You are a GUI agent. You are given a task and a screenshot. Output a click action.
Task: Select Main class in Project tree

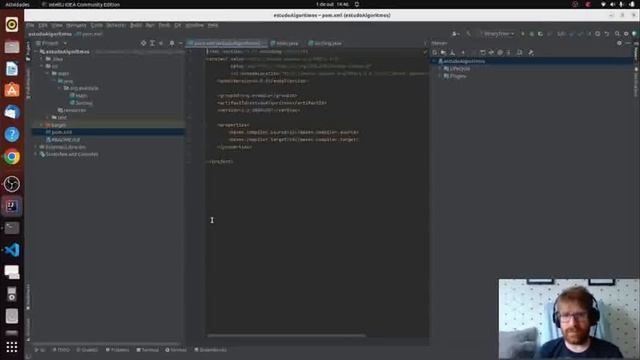(78, 96)
